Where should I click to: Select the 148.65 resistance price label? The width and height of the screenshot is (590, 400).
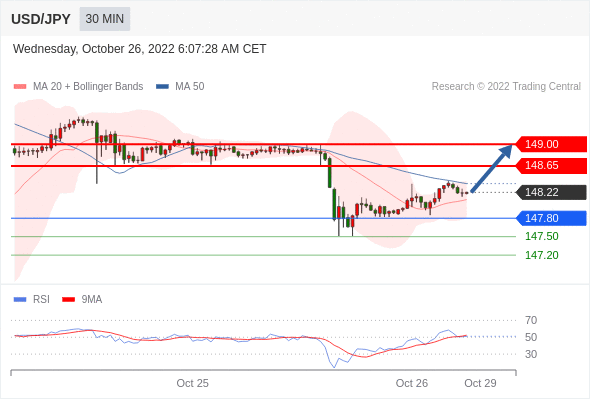pos(551,165)
